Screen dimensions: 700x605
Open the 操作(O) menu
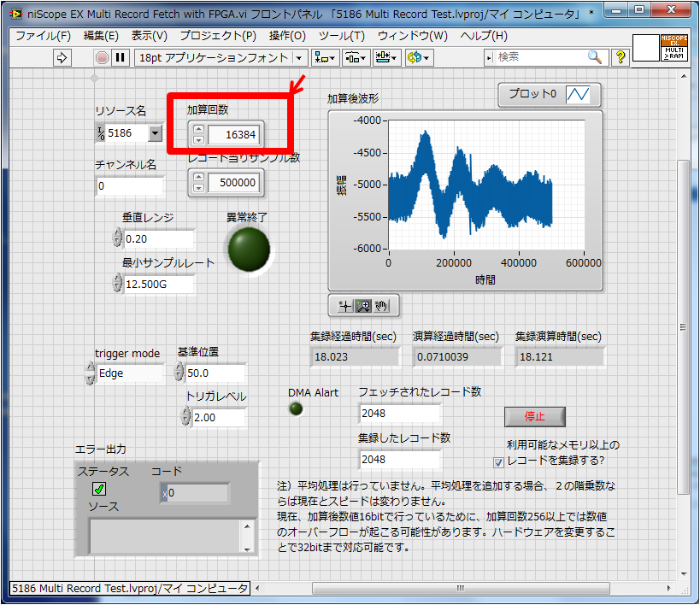[x=287, y=36]
